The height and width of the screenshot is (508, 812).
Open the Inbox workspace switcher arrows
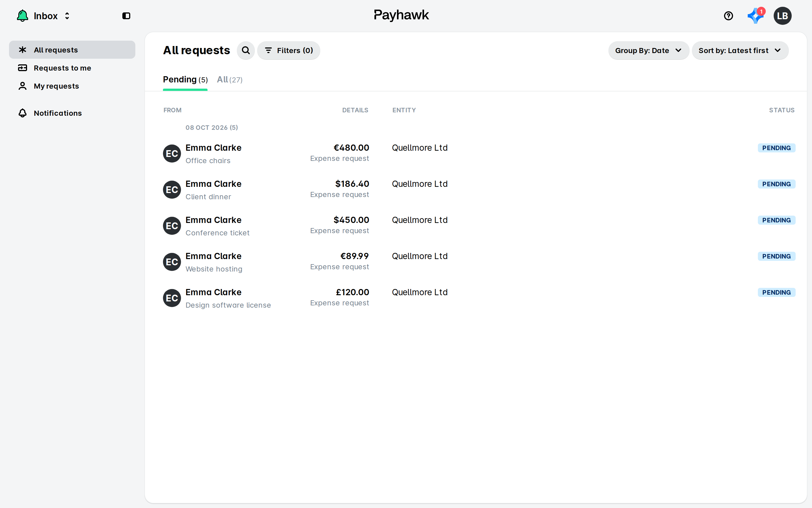[x=67, y=16]
